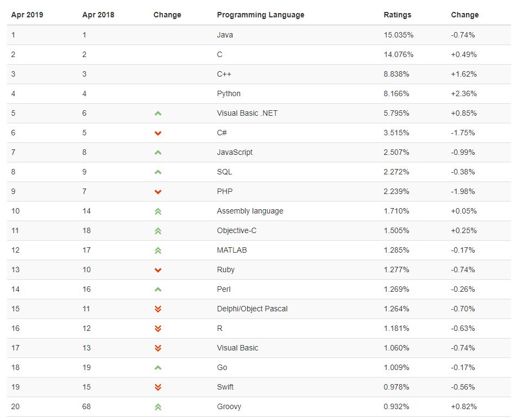
Task: Select the Ratings column header
Action: pyautogui.click(x=398, y=15)
